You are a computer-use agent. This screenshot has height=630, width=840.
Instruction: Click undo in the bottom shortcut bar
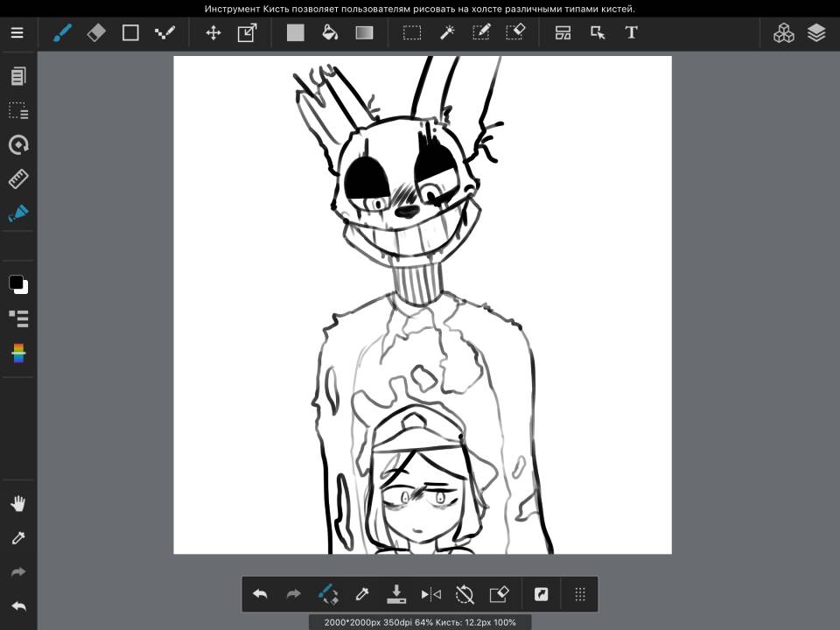260,594
